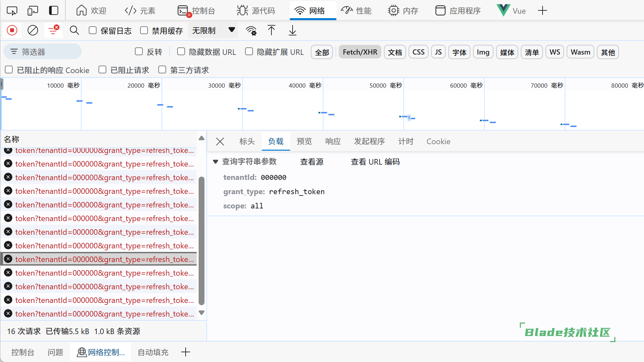The width and height of the screenshot is (644, 362).
Task: Filter by 其他 other type
Action: [x=608, y=52]
